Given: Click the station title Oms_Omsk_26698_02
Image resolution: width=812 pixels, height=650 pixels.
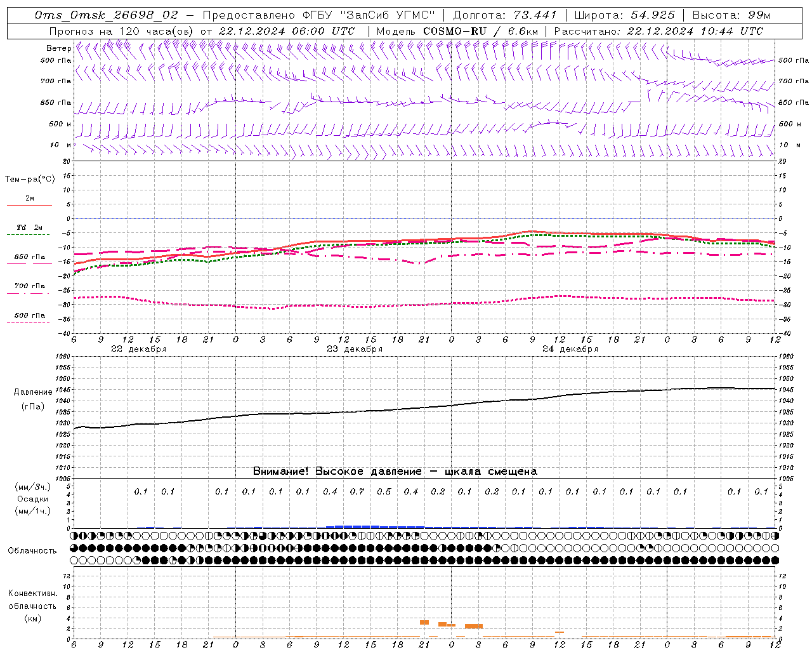Looking at the screenshot, I should [107, 15].
